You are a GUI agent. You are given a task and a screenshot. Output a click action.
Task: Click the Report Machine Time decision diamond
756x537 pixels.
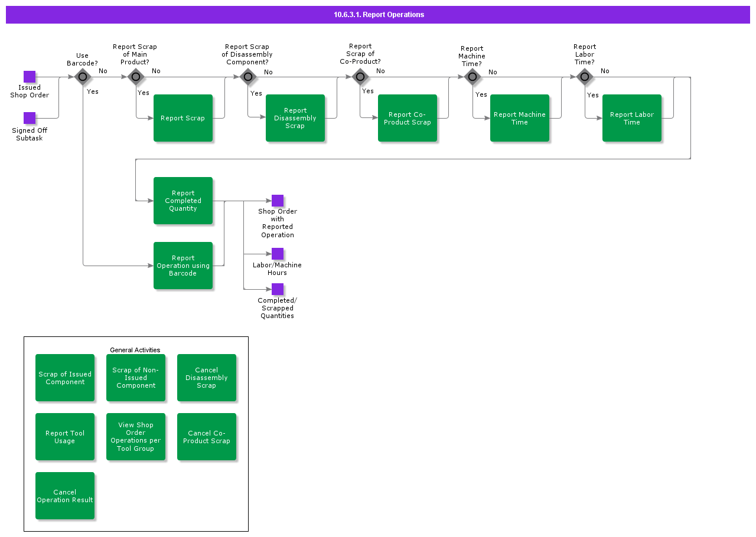tap(472, 77)
